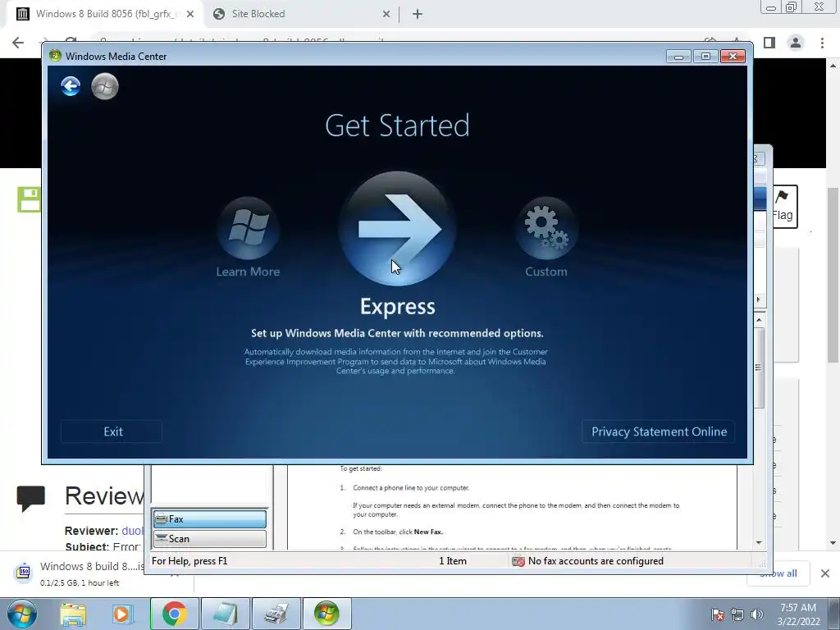Close the Site Blocked tab

point(386,15)
